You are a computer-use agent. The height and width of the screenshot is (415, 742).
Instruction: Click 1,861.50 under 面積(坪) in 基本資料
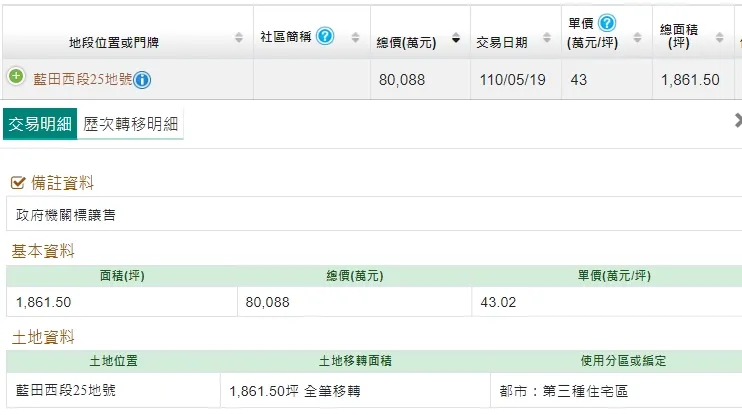tap(44, 302)
